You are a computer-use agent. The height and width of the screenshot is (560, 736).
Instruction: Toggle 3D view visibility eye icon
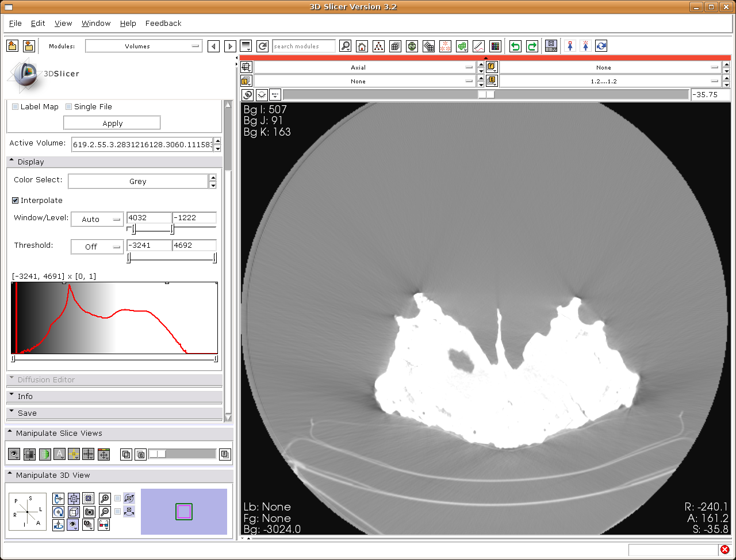click(x=73, y=524)
